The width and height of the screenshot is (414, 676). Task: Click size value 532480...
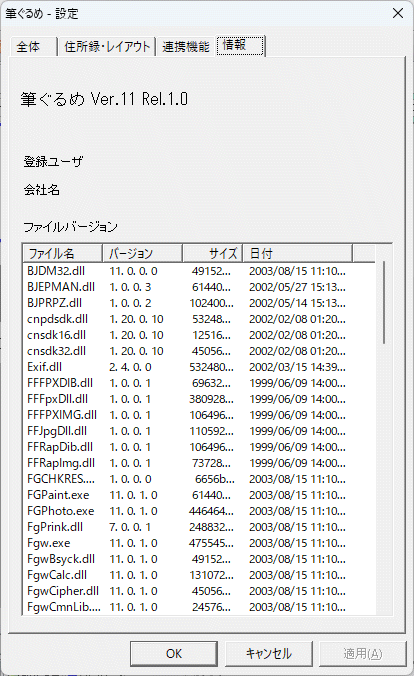point(211,367)
